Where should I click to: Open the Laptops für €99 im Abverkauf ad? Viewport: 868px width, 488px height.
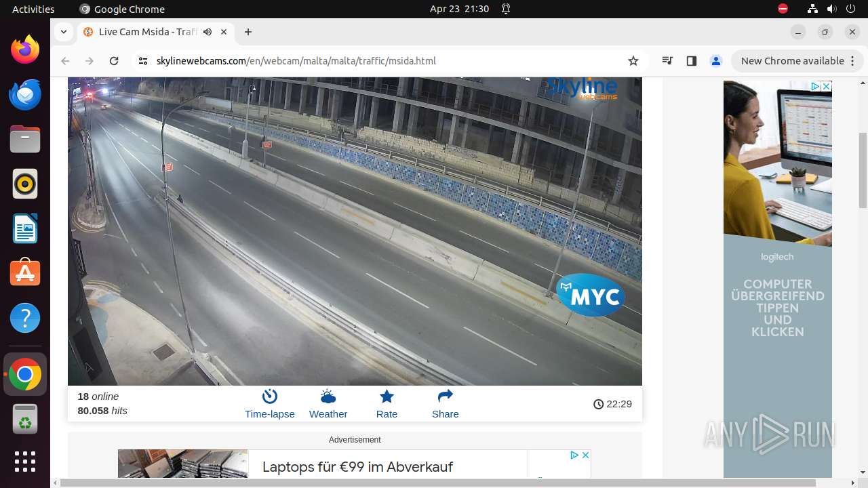[x=357, y=467]
